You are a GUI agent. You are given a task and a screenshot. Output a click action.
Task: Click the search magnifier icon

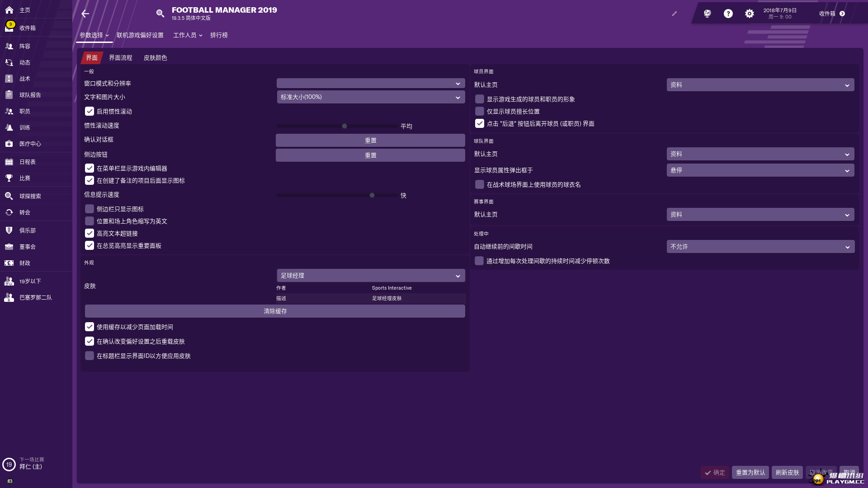click(160, 14)
